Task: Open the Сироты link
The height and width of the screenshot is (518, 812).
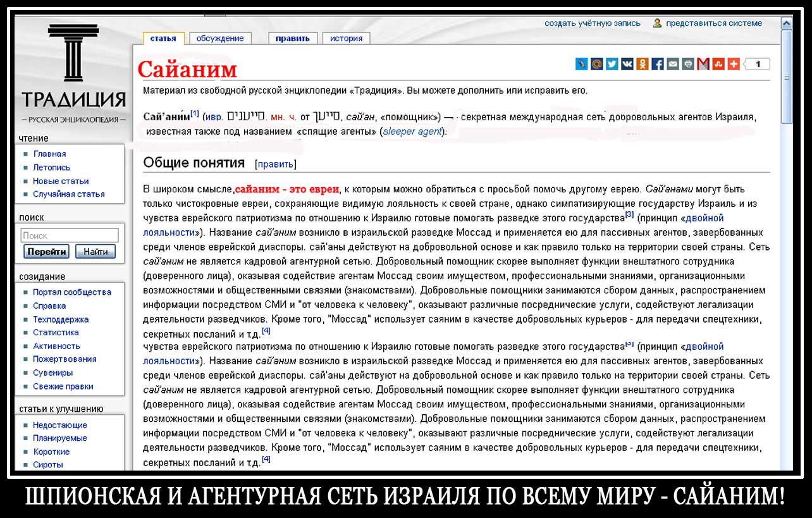Action: 48,464
